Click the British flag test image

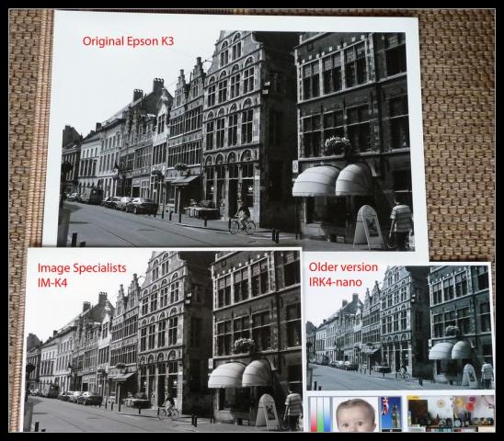391,413
